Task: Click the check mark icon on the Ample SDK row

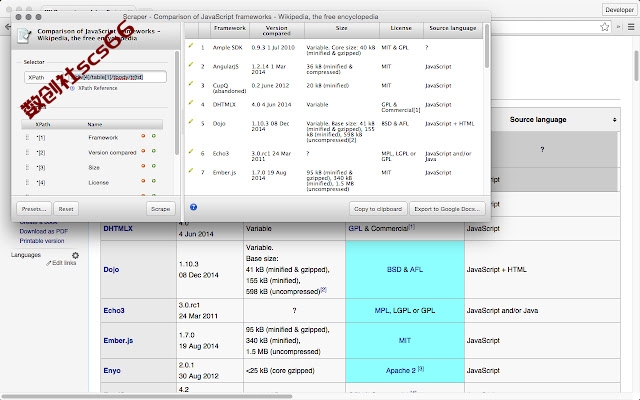Action: pos(191,46)
